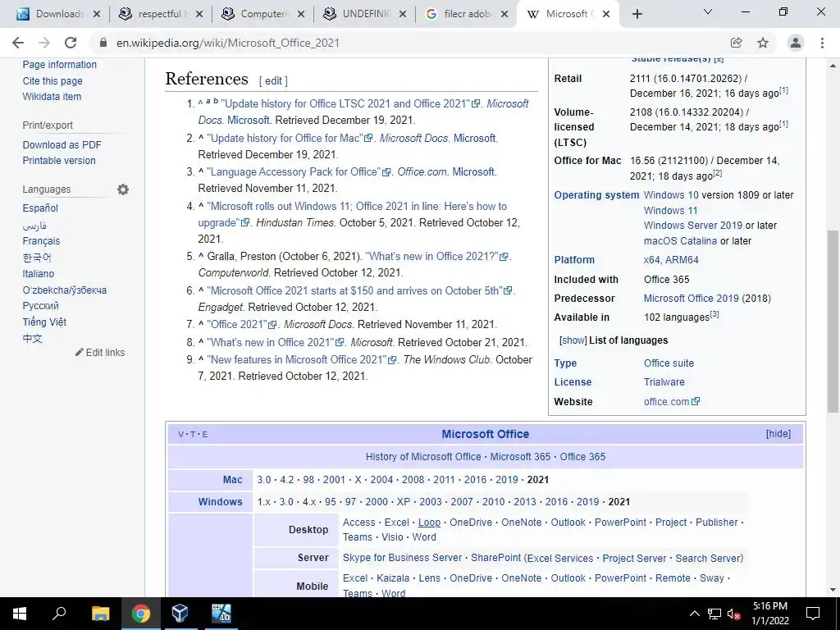Screen dimensions: 840x630
Task: Switch to the respectful tab
Action: coord(160,14)
